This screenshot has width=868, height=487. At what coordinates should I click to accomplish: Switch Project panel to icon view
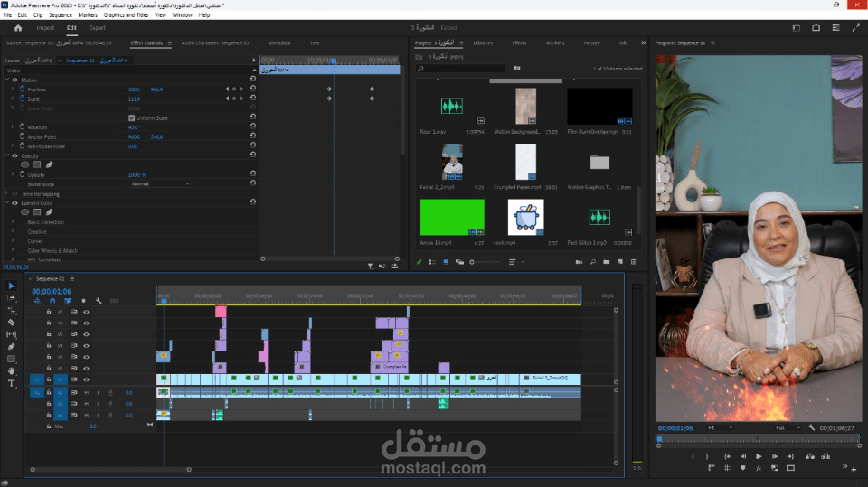pos(446,262)
